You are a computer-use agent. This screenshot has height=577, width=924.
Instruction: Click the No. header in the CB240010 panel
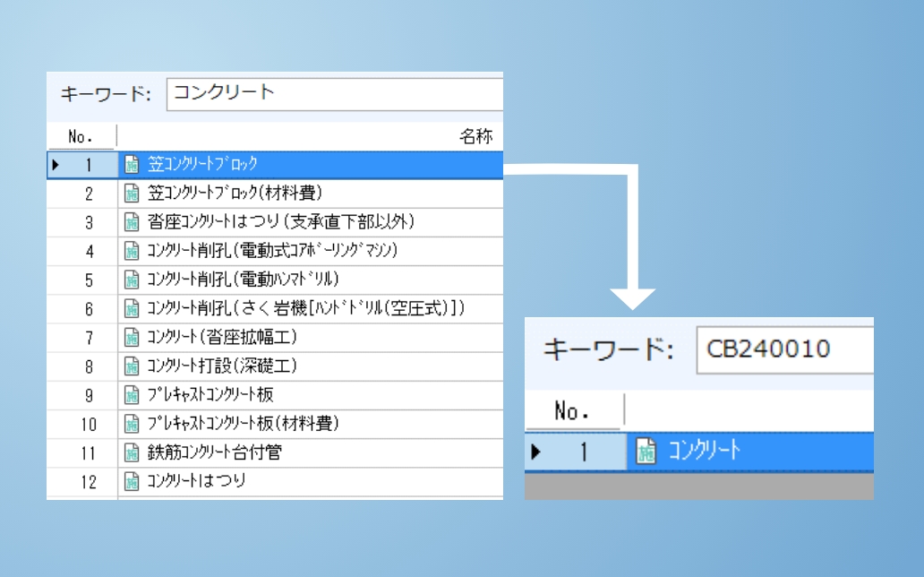pos(573,411)
